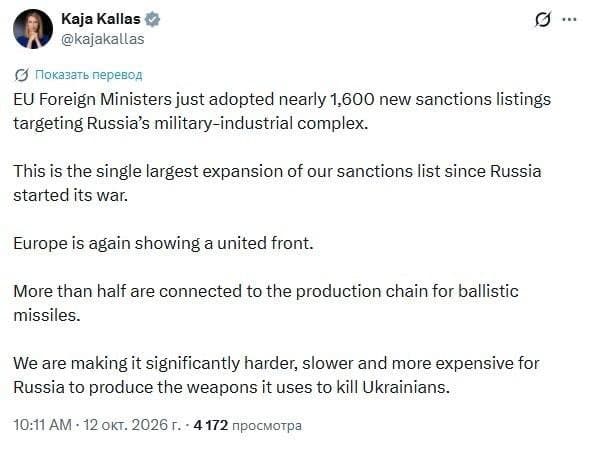Open the three-dot more options menu
589x450 pixels.
coord(569,20)
